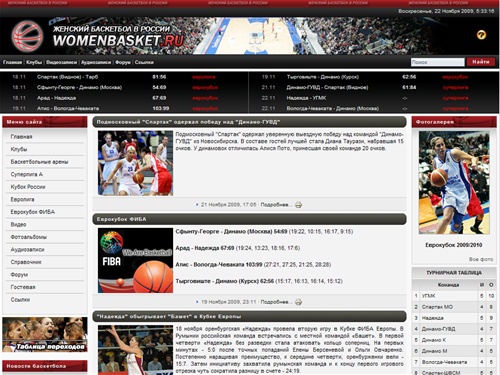The image size is (500, 375).
Task: Click the Новости баскетбола panel header
Action: 45,366
